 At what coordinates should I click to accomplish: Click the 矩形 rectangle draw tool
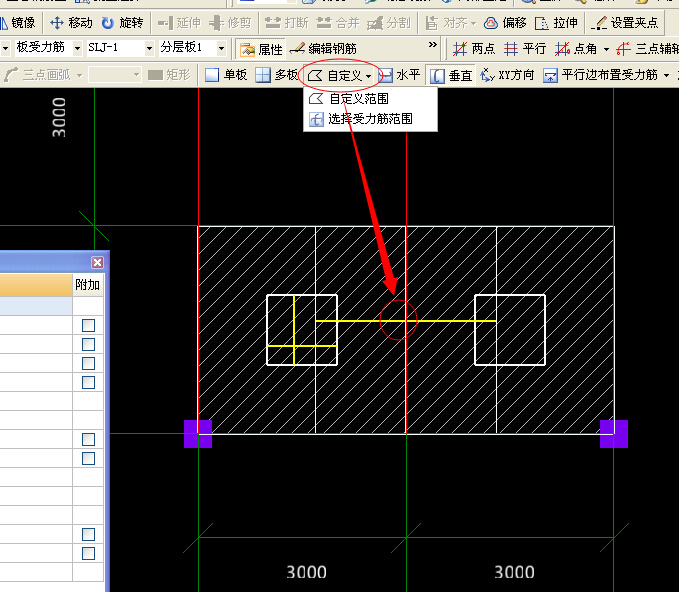click(x=169, y=75)
